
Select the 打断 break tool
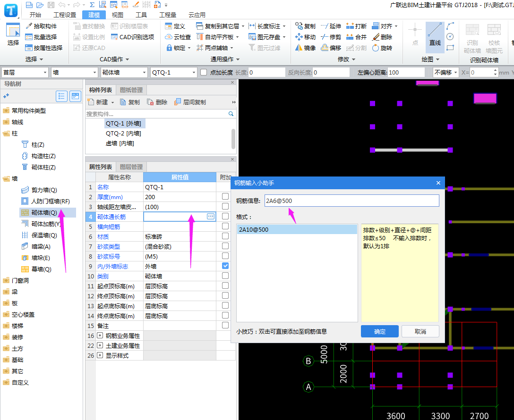pyautogui.click(x=356, y=26)
